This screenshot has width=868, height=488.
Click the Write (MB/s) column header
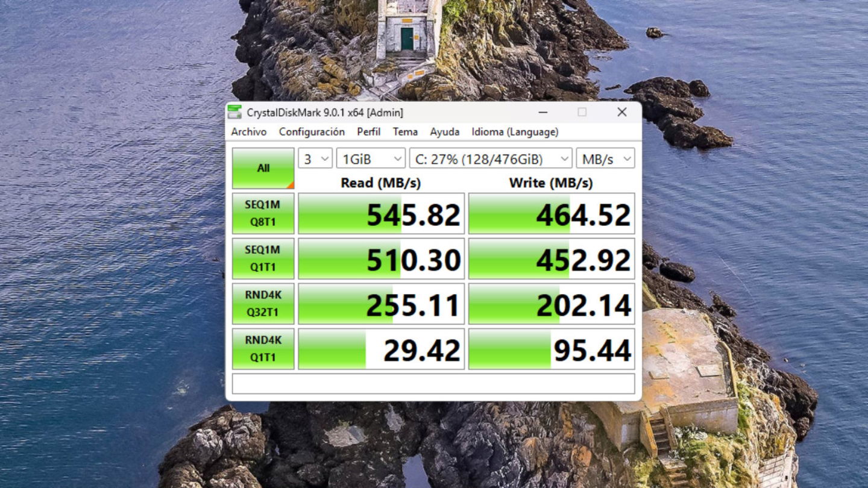tap(551, 183)
